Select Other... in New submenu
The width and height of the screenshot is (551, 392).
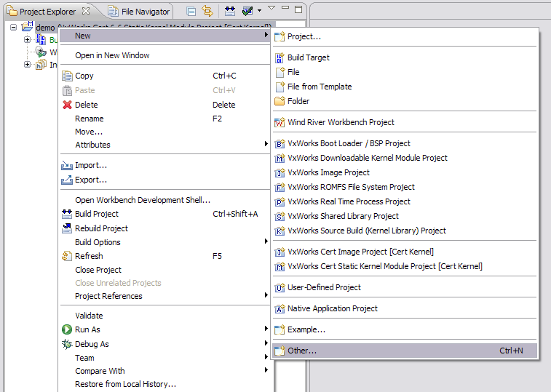[405, 351]
